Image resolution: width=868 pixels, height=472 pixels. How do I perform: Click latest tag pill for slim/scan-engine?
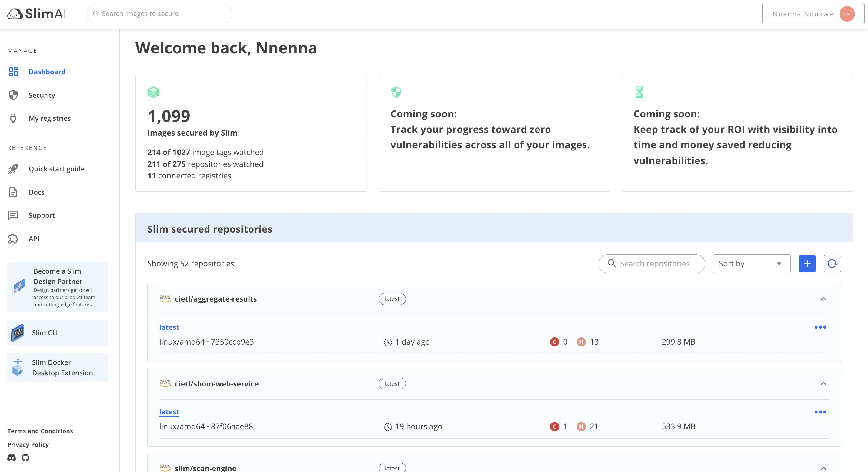[x=392, y=468]
